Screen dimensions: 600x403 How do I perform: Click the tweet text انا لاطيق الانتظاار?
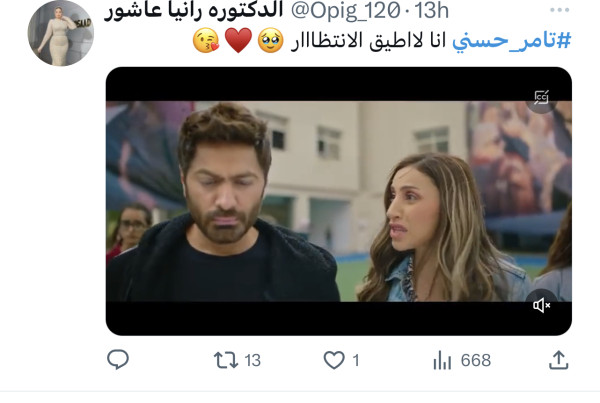[x=368, y=41]
